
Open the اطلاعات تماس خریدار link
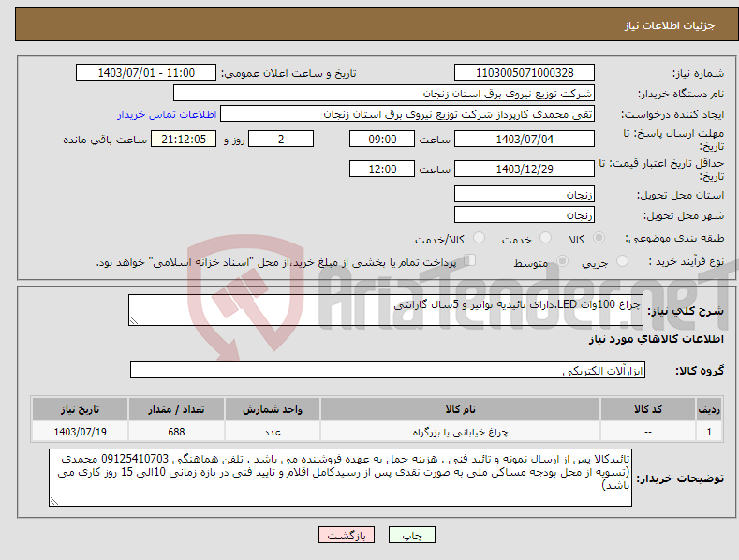[x=167, y=114]
